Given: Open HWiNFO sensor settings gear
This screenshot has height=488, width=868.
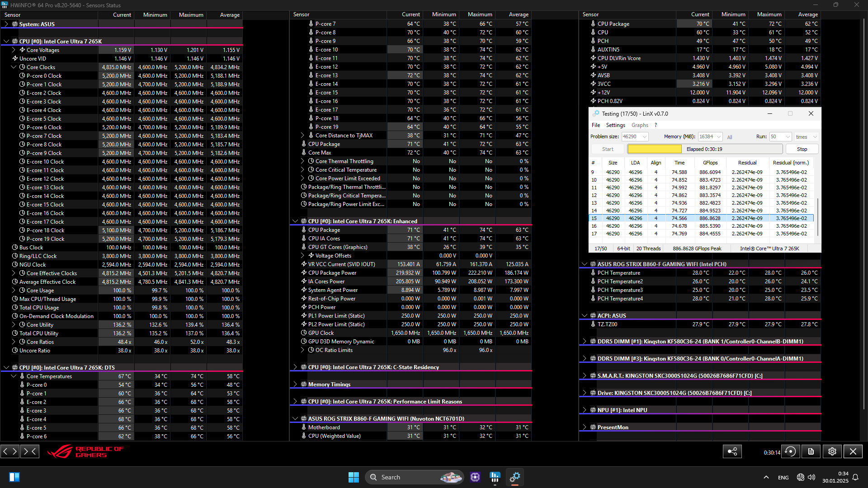Looking at the screenshot, I should click(832, 451).
